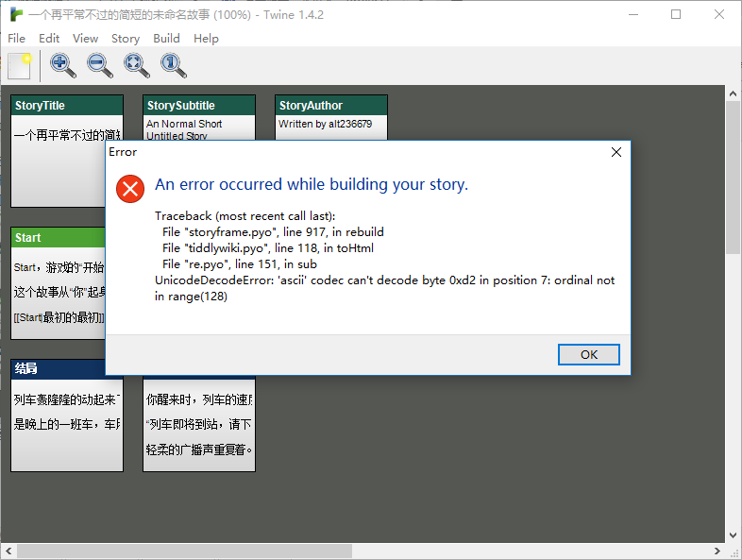This screenshot has height=560, width=742.
Task: Click the Zoom In magnifier icon
Action: [63, 66]
